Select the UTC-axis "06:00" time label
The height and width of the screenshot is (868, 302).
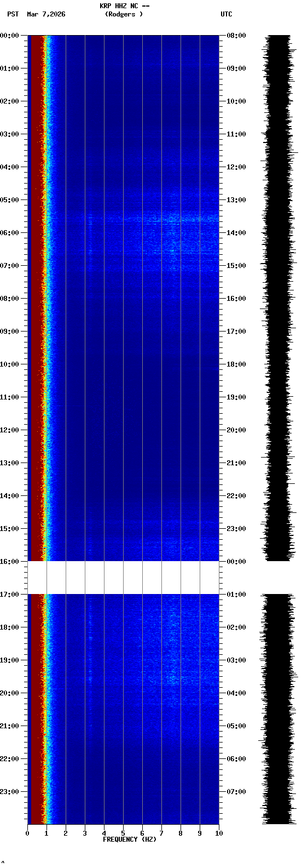tap(236, 759)
